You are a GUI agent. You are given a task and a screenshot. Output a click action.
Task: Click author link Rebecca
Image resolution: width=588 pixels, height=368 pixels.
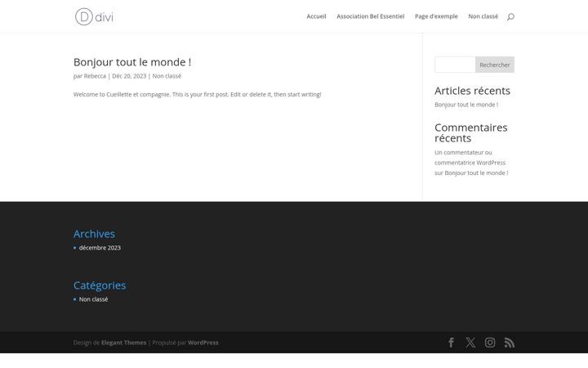pyautogui.click(x=95, y=76)
